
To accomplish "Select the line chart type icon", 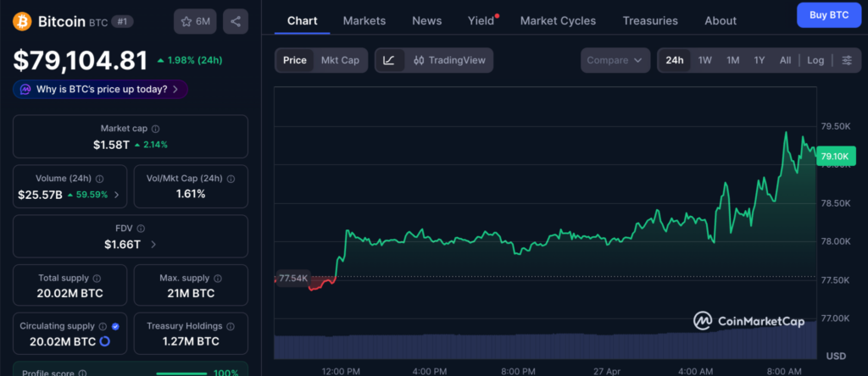I will pos(389,60).
